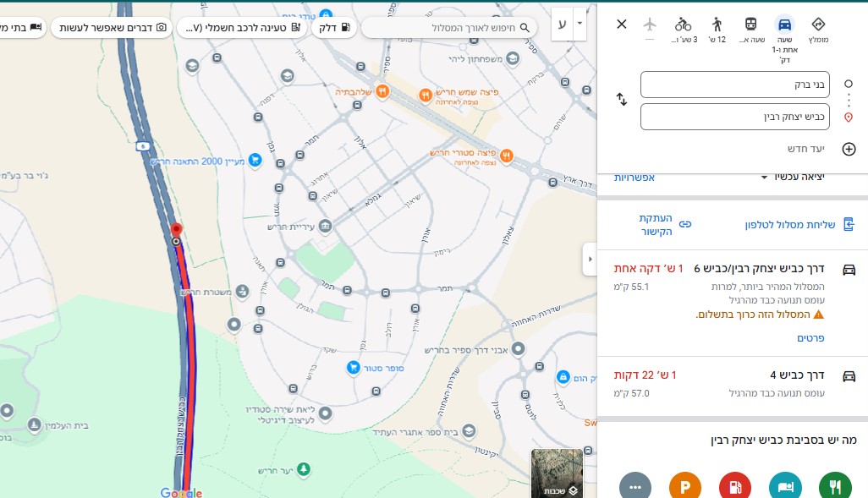The height and width of the screenshot is (498, 868).
Task: Add a new destination with plus icon
Action: (849, 149)
